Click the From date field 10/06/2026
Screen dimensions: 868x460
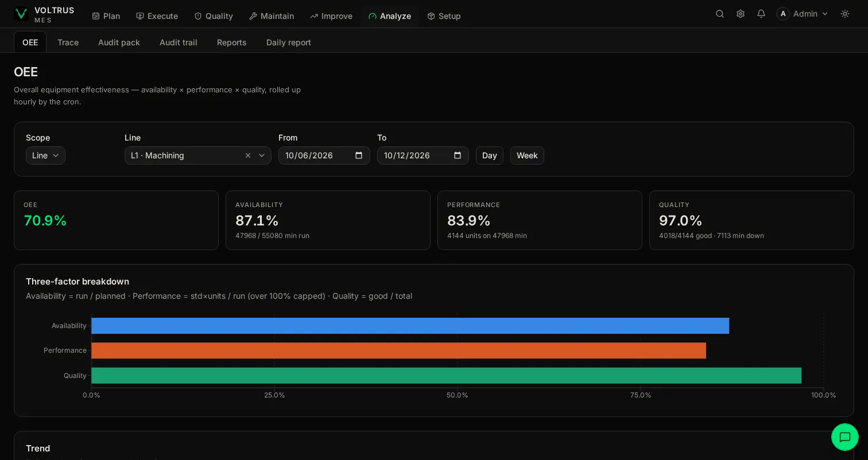324,155
